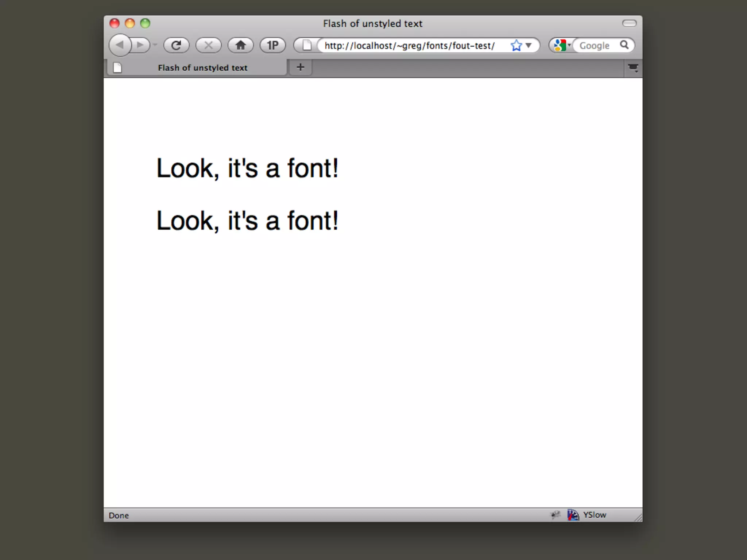Viewport: 747px width, 560px height.
Task: Open a new tab with plus button
Action: [x=300, y=67]
